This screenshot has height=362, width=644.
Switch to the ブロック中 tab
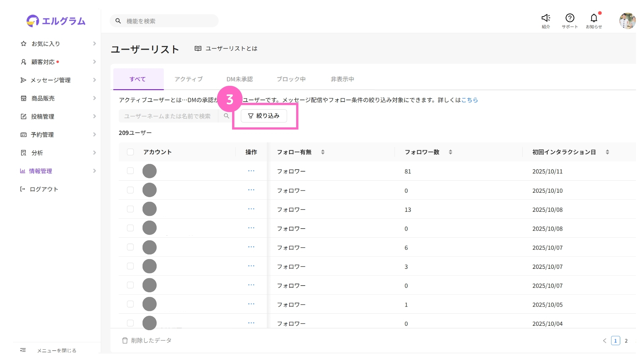291,79
